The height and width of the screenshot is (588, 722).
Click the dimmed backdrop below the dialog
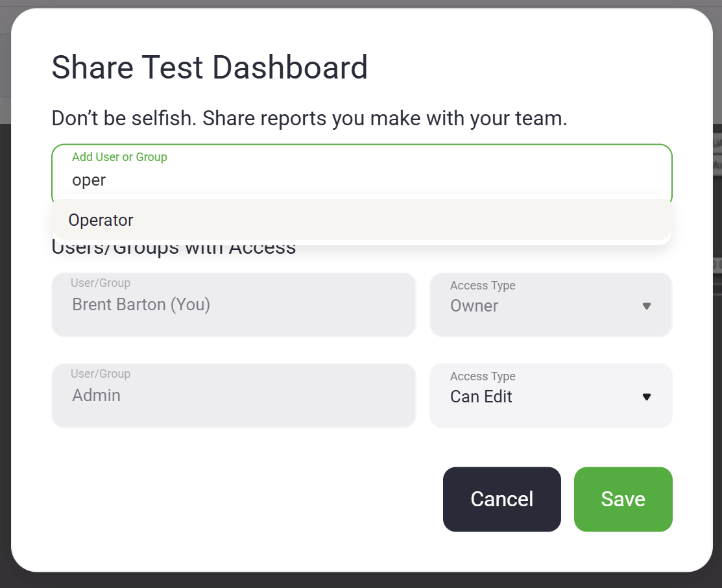tap(361, 581)
